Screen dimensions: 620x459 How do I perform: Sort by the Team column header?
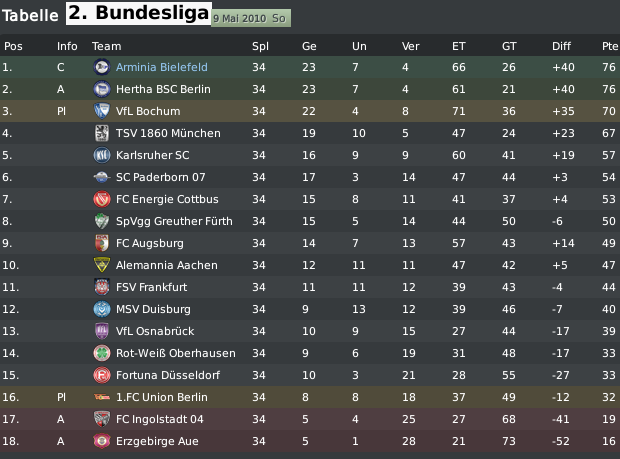106,46
